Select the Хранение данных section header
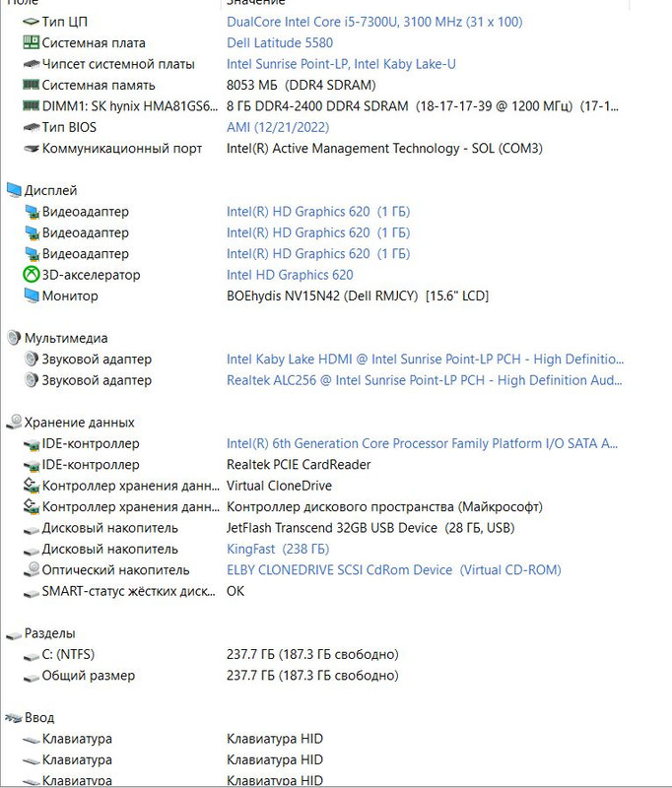Image resolution: width=672 pixels, height=788 pixels. [x=80, y=423]
